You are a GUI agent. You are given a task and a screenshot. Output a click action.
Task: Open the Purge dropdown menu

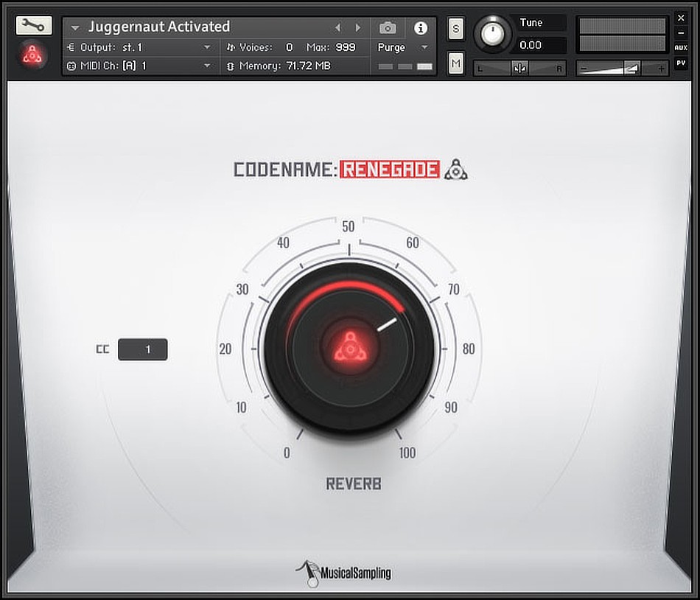pos(424,47)
